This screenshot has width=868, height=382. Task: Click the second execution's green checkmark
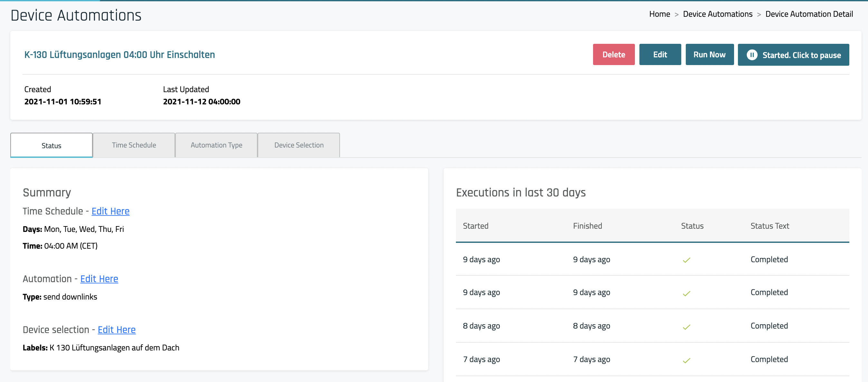click(686, 293)
